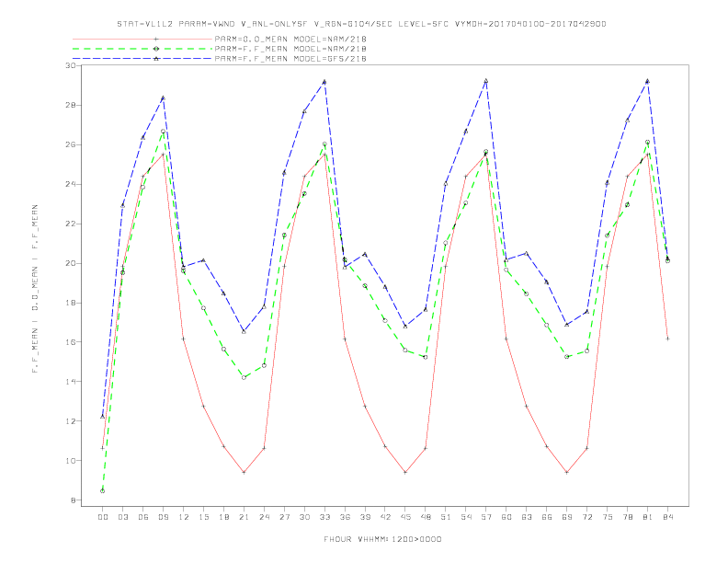Click x-axis tick label 03
This screenshot has width=728, height=563.
point(122,517)
